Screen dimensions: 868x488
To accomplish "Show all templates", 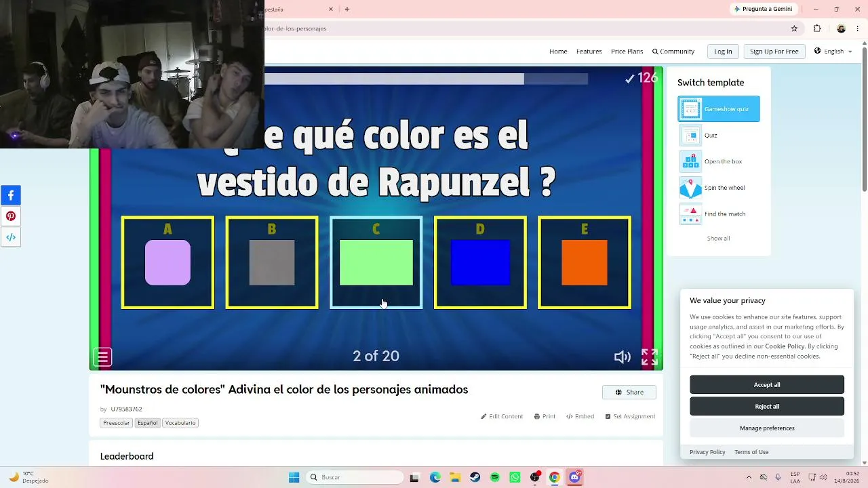I will pos(719,239).
